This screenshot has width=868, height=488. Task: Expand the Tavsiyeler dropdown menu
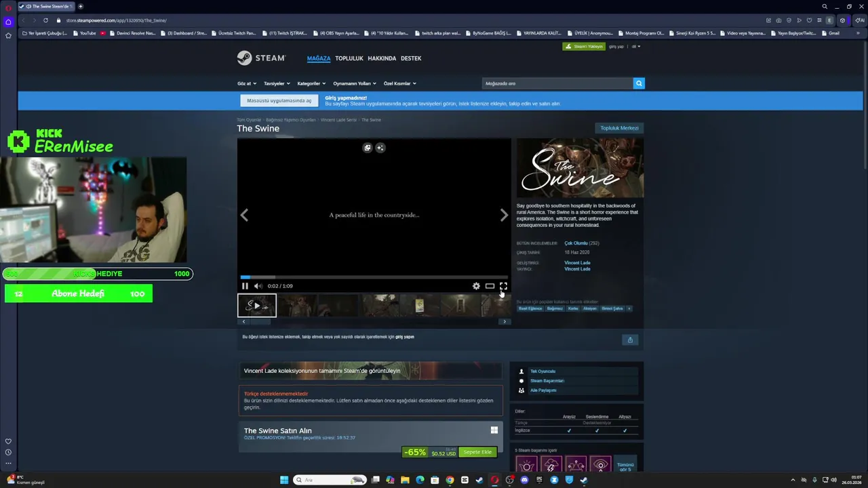277,83
